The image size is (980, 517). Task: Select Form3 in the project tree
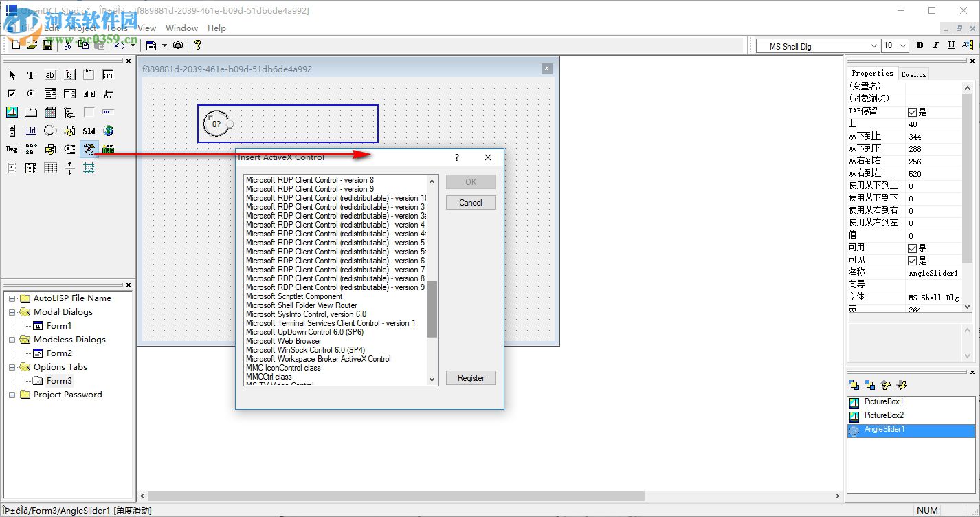[x=59, y=381]
